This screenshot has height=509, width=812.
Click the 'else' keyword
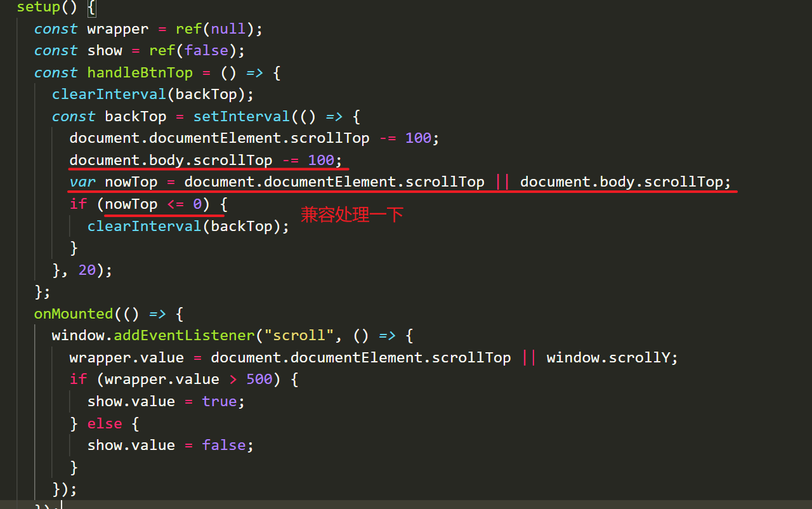pyautogui.click(x=104, y=423)
